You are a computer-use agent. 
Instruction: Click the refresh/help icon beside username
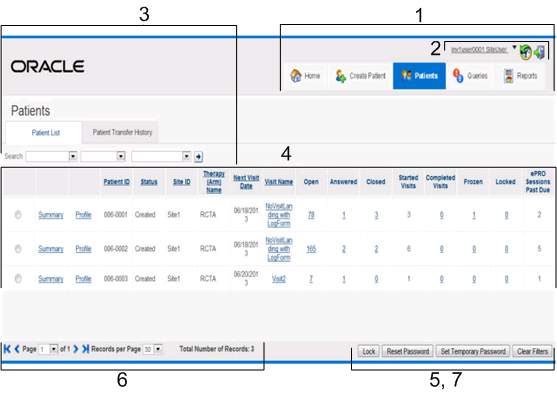click(x=526, y=52)
